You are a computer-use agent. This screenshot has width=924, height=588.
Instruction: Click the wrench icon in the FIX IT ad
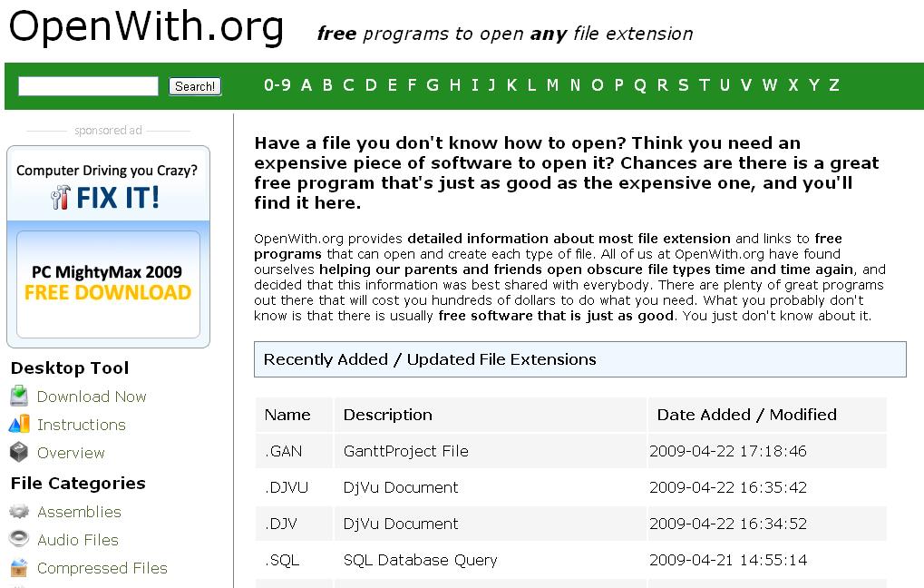tap(62, 197)
